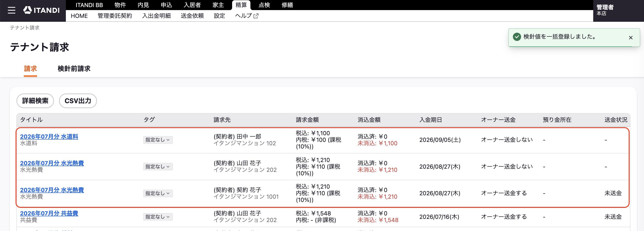Click the 2026/07/16(木) date cell
The image size is (644, 231).
pyautogui.click(x=439, y=217)
